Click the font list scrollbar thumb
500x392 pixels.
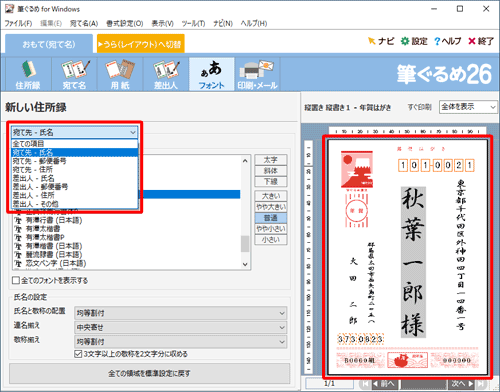pos(245,244)
